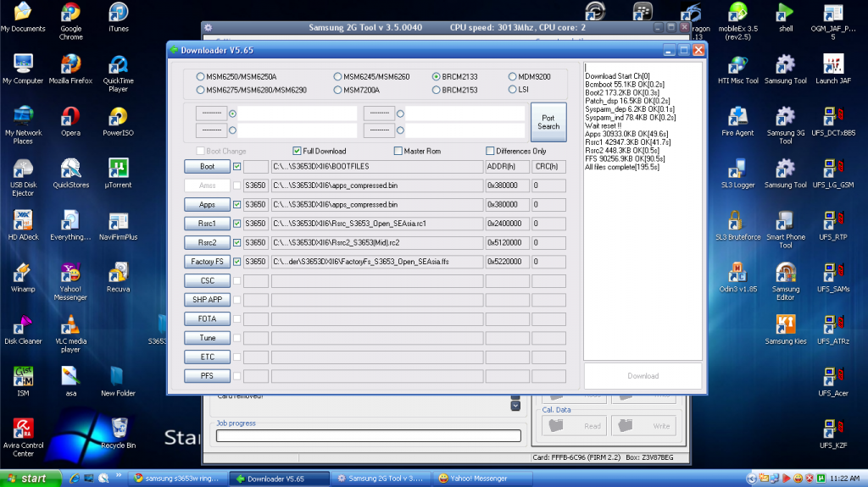Image resolution: width=868 pixels, height=487 pixels.
Task: Click the SHP APP file button
Action: [x=207, y=299]
